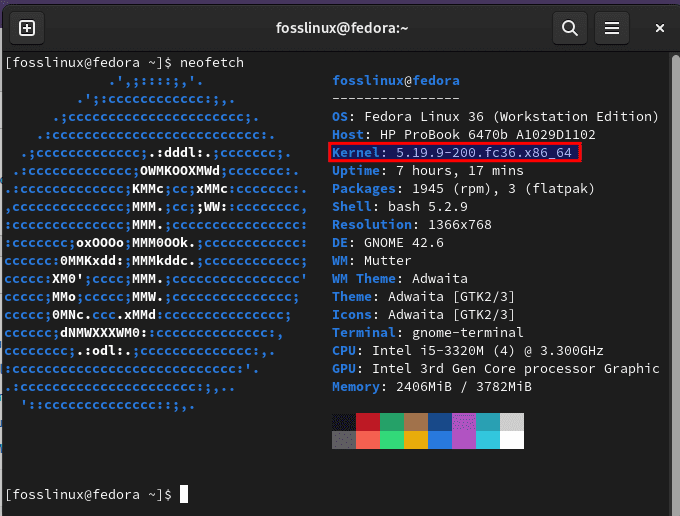Click the Packages line 1945 (rpm)

pos(463,189)
